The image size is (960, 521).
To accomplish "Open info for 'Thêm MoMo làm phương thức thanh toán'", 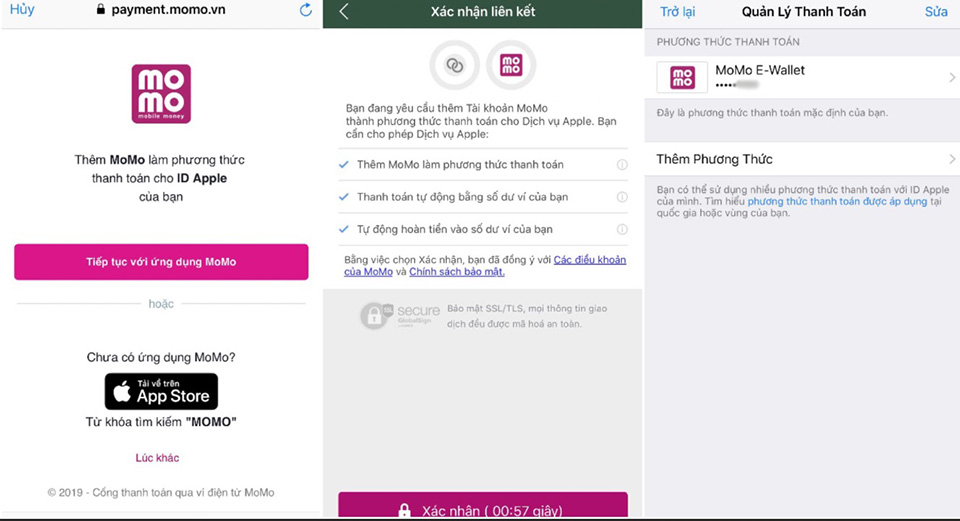I will [x=622, y=164].
